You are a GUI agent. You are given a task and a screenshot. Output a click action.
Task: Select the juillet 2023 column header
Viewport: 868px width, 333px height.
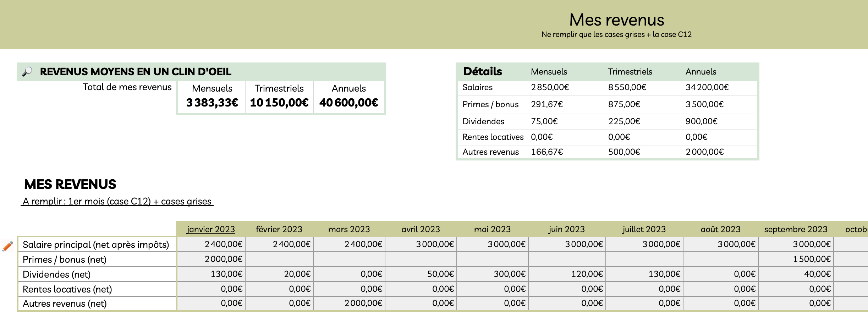[x=644, y=229]
